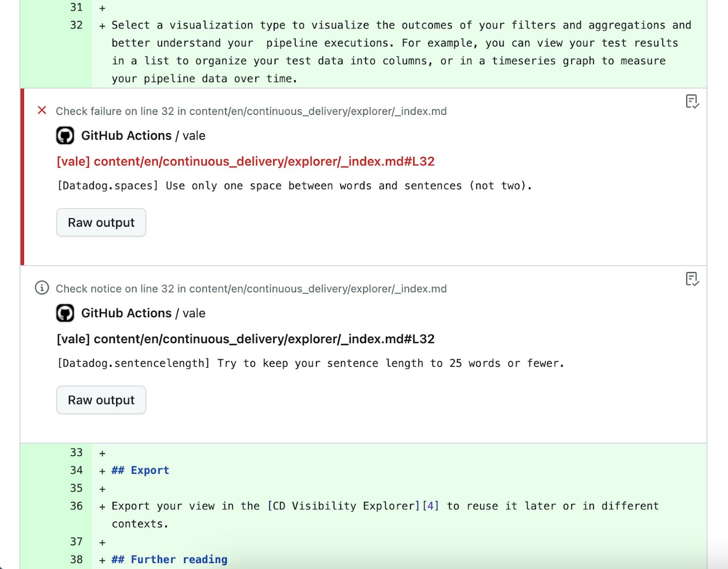The width and height of the screenshot is (728, 569).
Task: Click the annotation clipboard icon on the failure check
Action: (692, 101)
